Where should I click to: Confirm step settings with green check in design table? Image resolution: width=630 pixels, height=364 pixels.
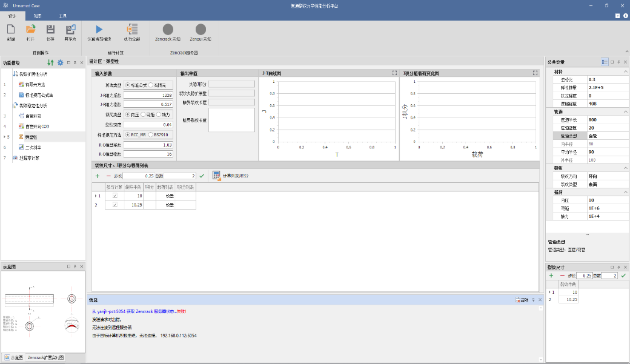click(x=202, y=176)
